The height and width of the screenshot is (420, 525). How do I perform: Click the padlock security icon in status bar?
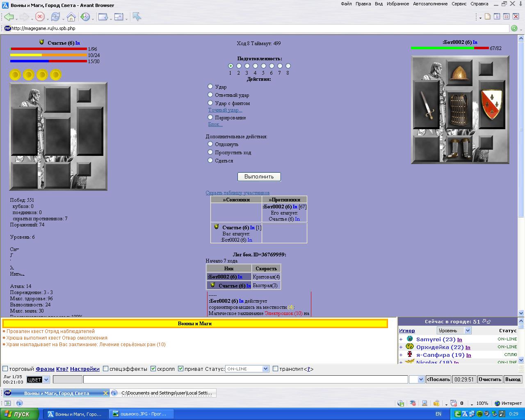click(436, 403)
